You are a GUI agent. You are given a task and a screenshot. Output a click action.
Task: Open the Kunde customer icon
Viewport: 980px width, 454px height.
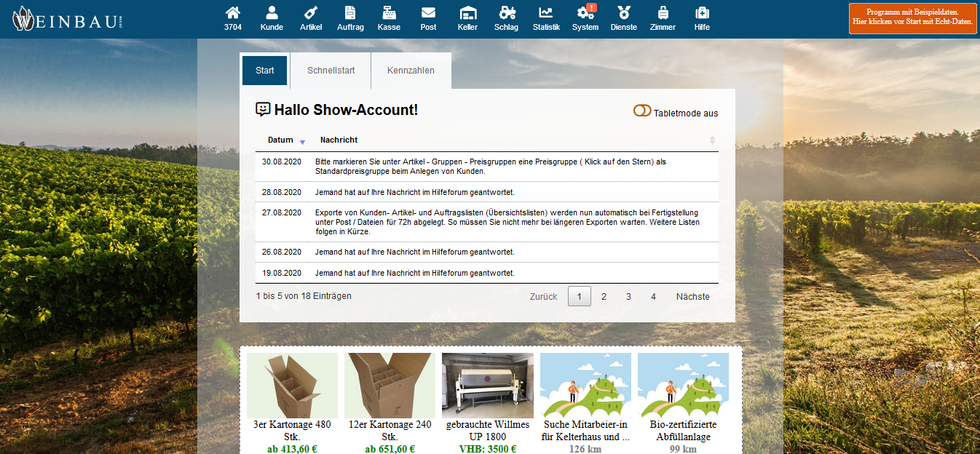pyautogui.click(x=272, y=13)
